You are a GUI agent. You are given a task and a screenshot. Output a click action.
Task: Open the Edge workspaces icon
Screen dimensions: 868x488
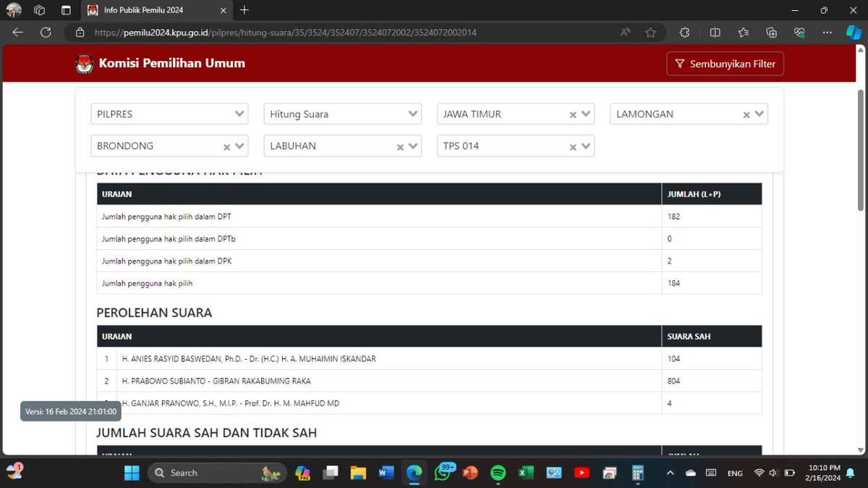[x=40, y=10]
